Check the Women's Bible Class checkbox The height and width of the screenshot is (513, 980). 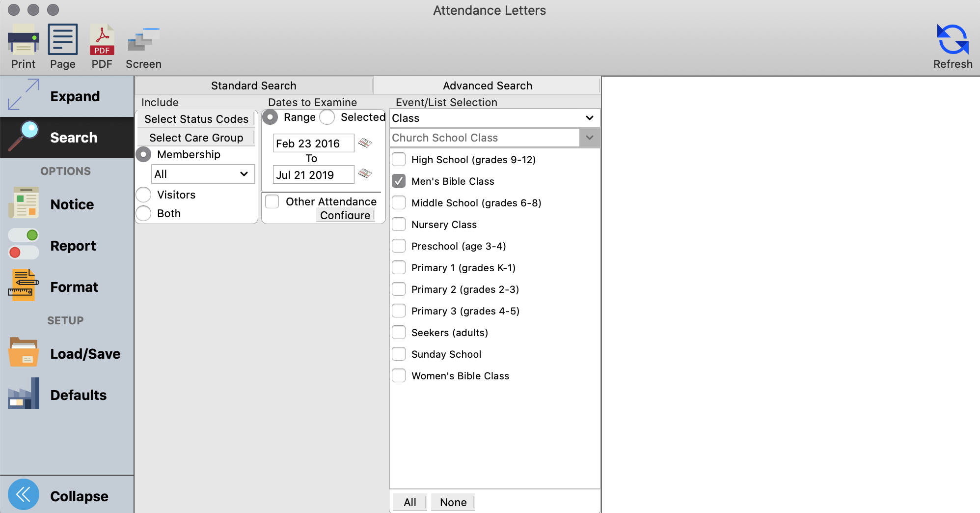click(x=399, y=375)
